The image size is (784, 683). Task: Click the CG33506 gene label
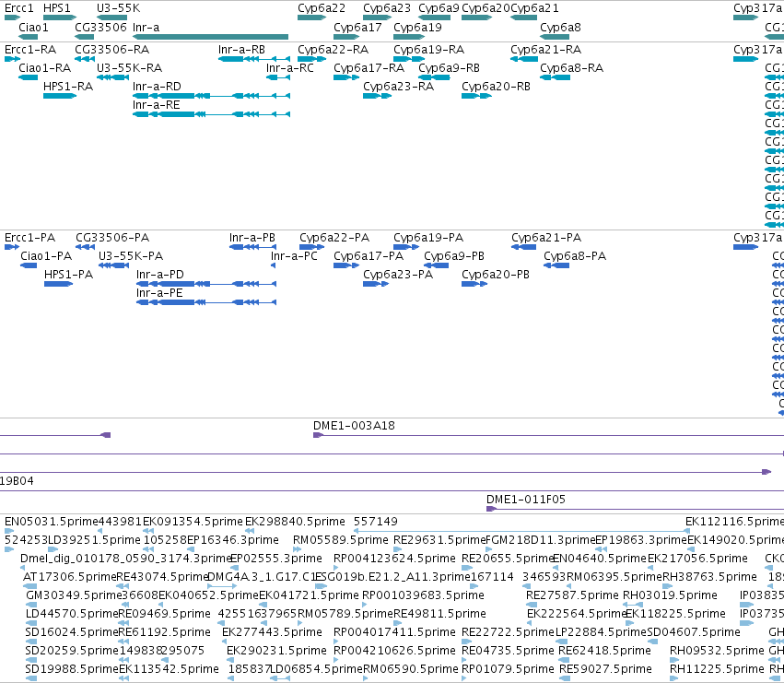(x=100, y=28)
